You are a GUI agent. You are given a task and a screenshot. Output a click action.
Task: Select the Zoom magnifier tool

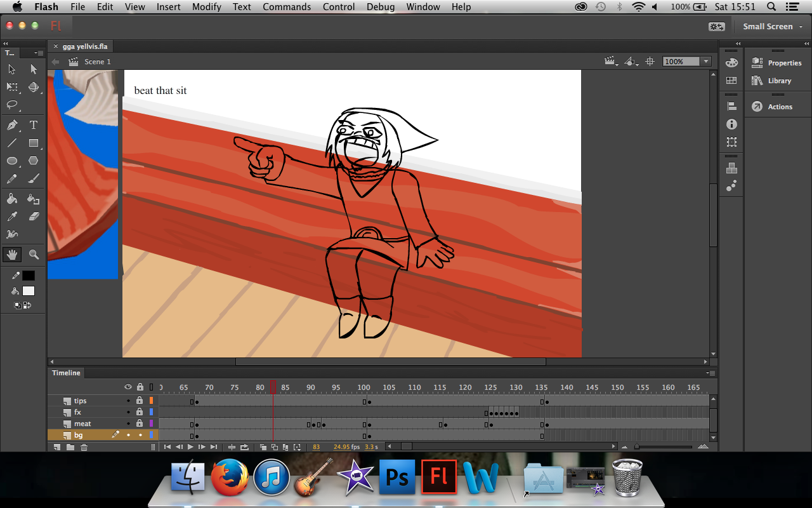click(x=34, y=255)
